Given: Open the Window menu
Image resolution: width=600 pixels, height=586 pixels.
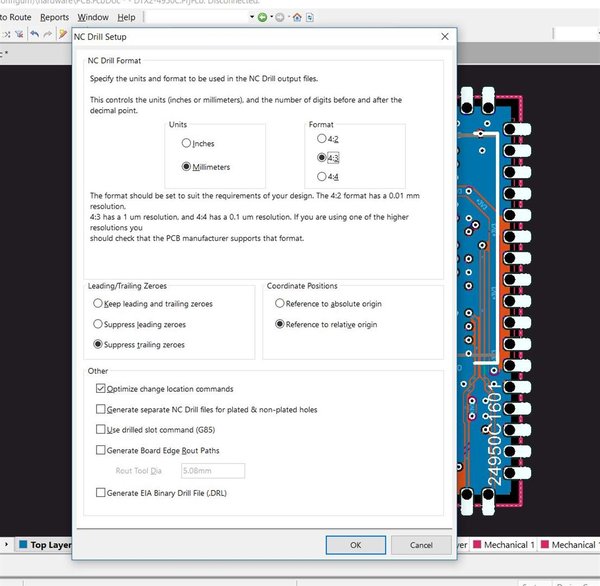Looking at the screenshot, I should tap(93, 17).
